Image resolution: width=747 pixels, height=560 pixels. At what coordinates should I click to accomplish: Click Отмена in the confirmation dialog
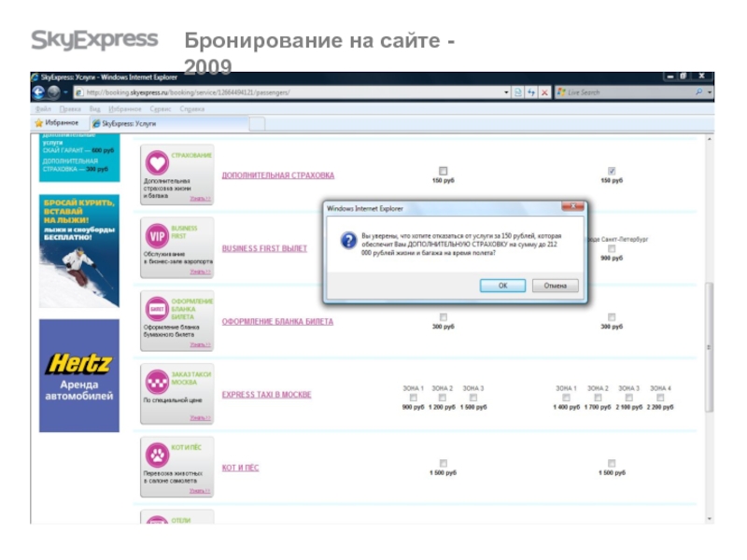(x=555, y=286)
